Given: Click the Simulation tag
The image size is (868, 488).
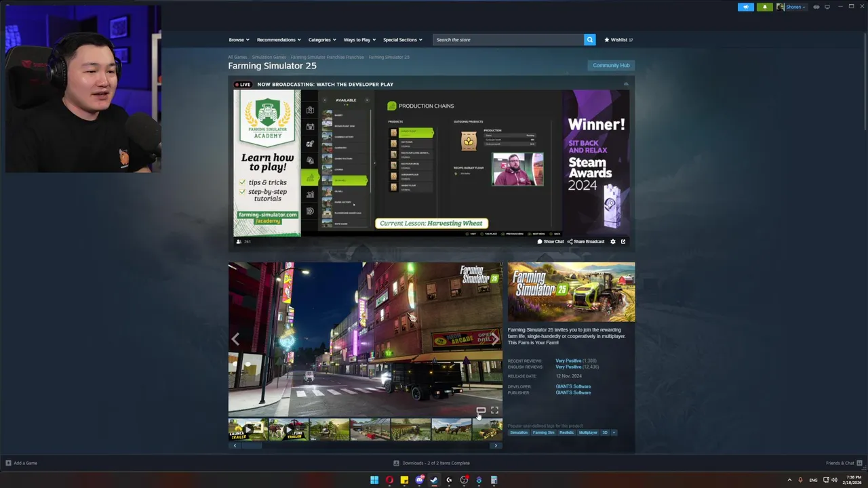Looking at the screenshot, I should [x=519, y=432].
